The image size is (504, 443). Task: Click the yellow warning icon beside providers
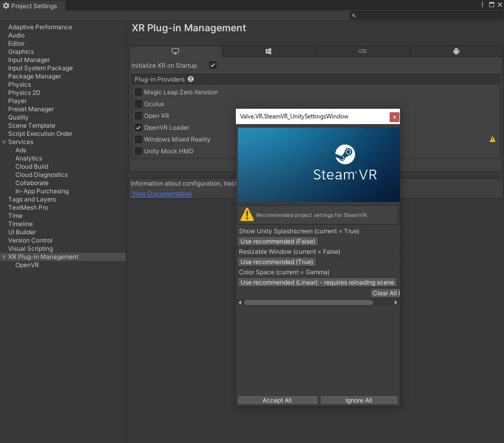coord(492,139)
